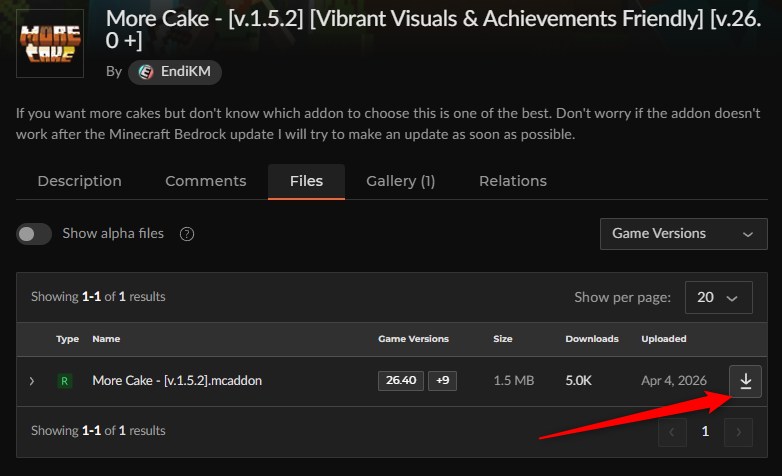
Task: Switch to the Description tab
Action: coord(80,181)
